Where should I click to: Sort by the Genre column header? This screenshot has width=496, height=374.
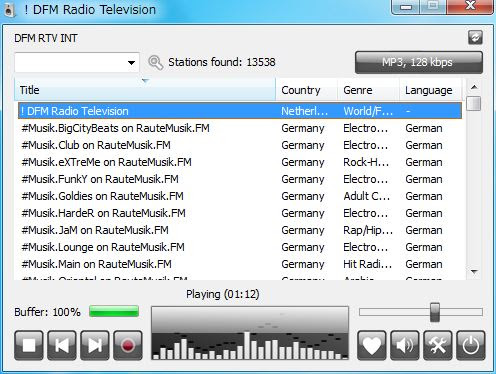click(368, 90)
